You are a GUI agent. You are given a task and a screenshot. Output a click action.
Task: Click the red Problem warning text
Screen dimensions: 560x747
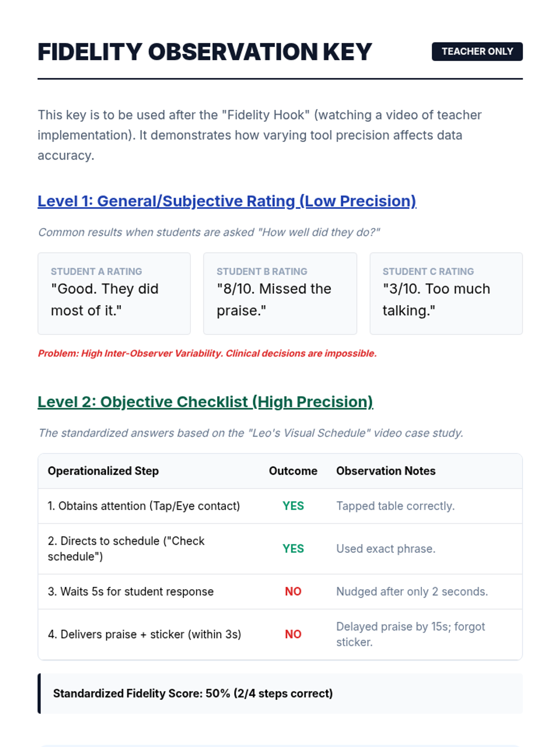[207, 353]
